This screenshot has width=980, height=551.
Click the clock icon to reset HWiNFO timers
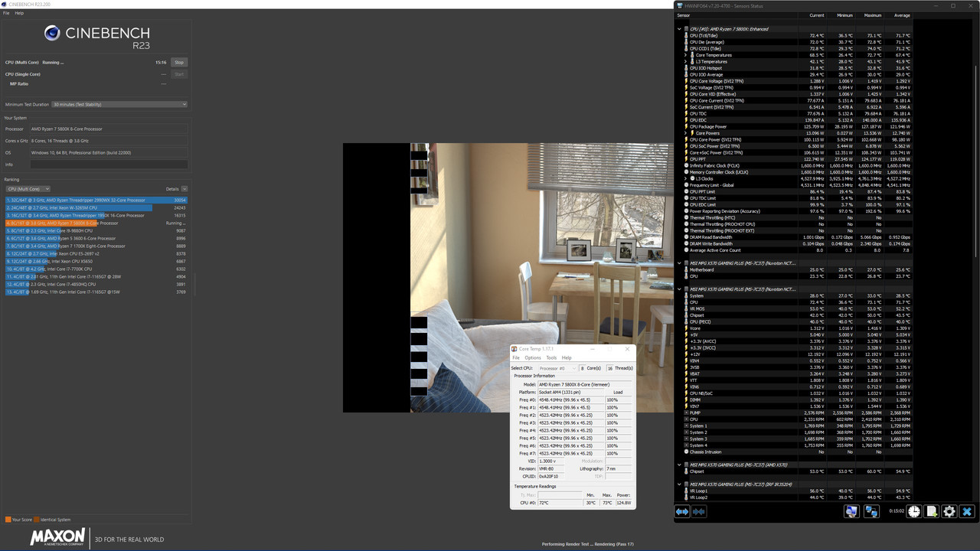pyautogui.click(x=913, y=511)
